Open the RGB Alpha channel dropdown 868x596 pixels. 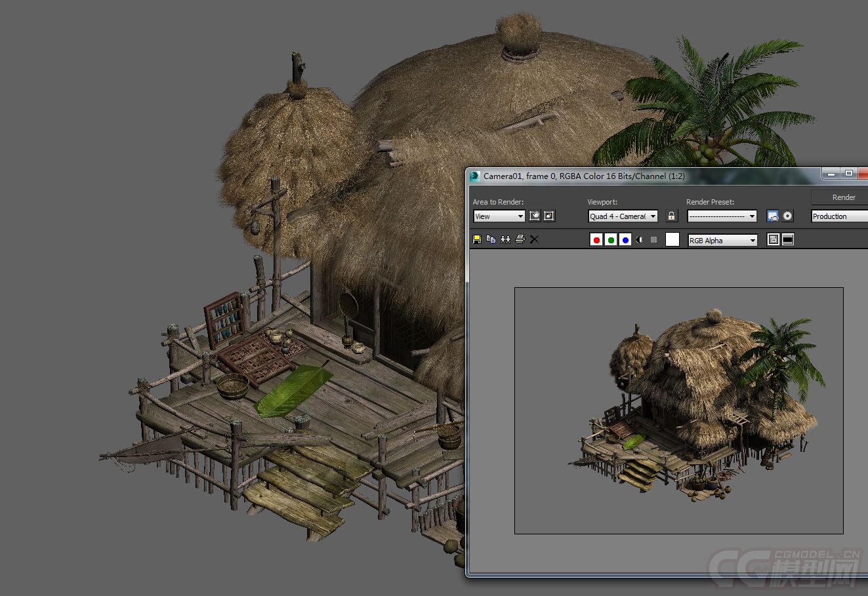click(x=722, y=241)
